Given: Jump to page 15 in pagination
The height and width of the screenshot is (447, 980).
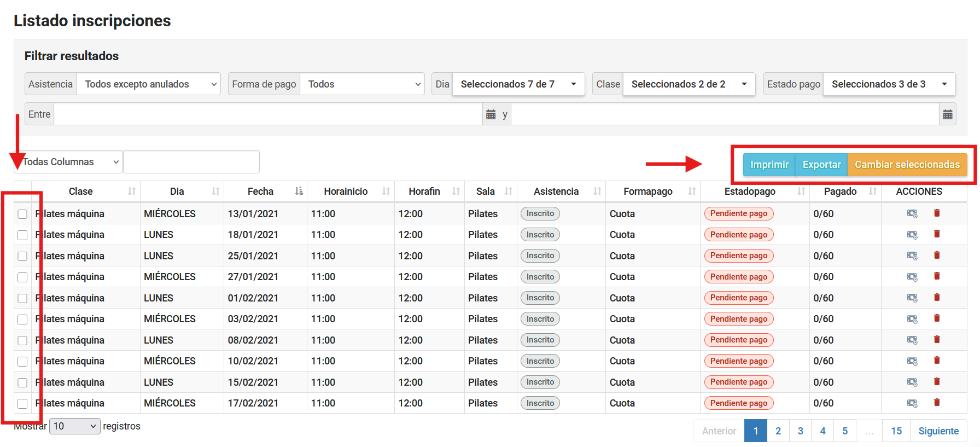Looking at the screenshot, I should coord(896,431).
